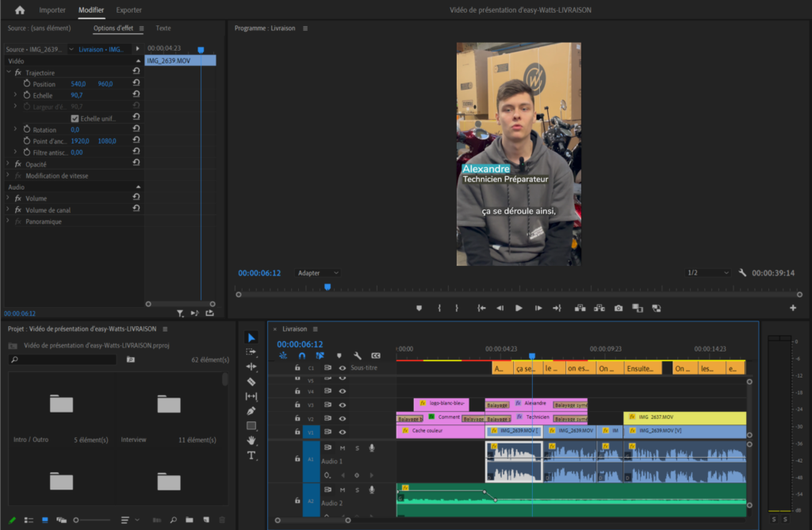Image resolution: width=812 pixels, height=530 pixels.
Task: Select the Track Select Forward tool
Action: (x=251, y=352)
